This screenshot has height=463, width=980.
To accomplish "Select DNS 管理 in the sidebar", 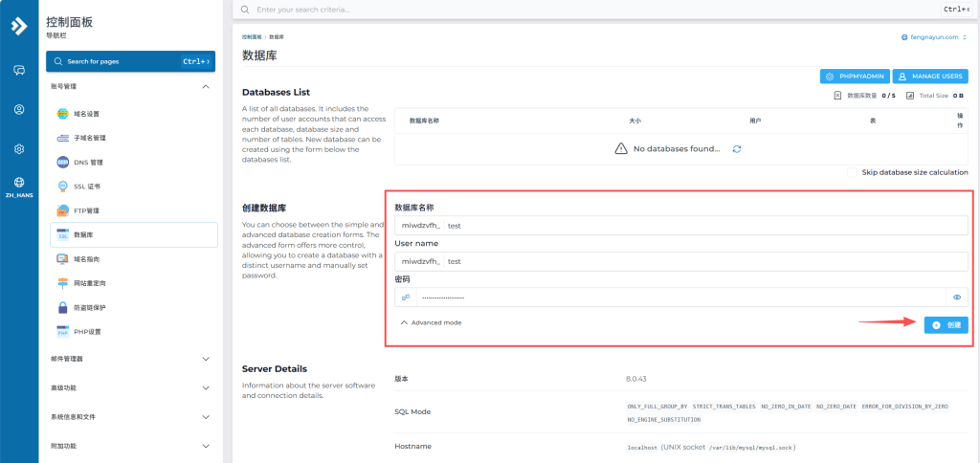I will coord(88,162).
